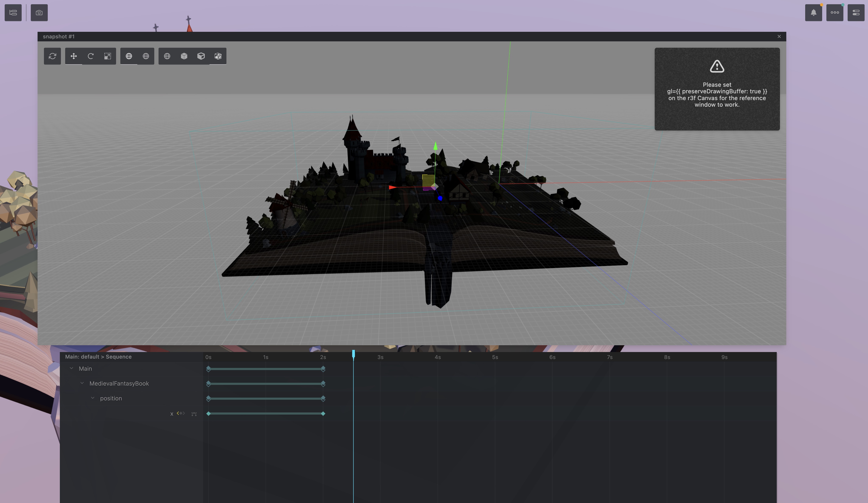The image size is (868, 503).
Task: Select position aggregate keyframe at 2s
Action: (323, 399)
